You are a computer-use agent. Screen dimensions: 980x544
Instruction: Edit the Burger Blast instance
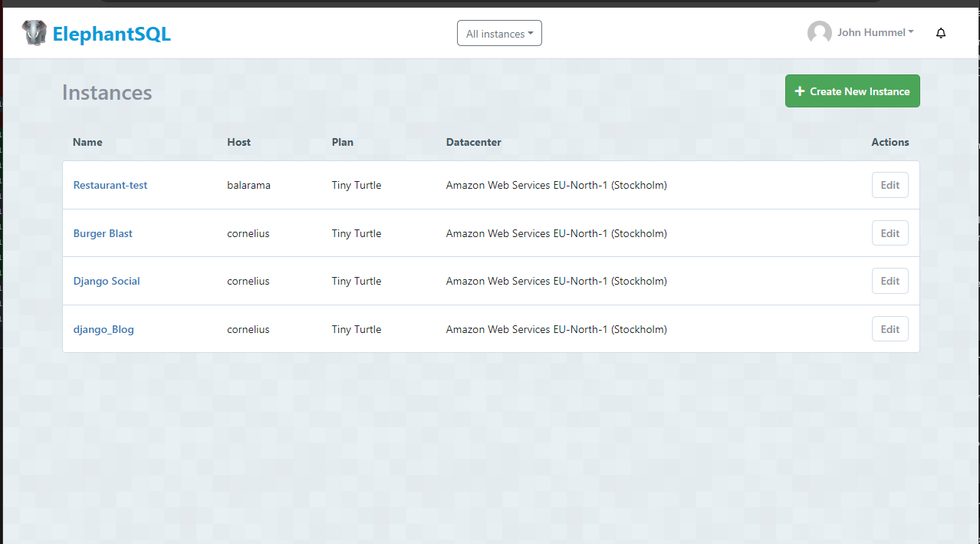tap(890, 233)
